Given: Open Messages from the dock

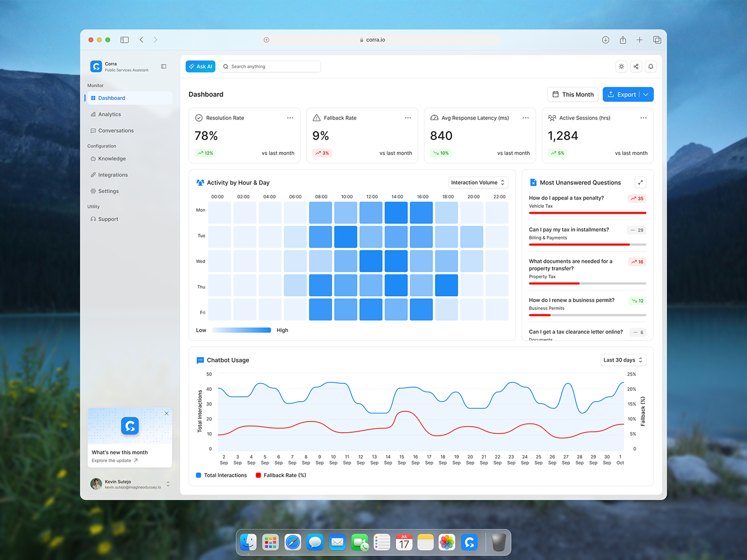Looking at the screenshot, I should (x=315, y=542).
